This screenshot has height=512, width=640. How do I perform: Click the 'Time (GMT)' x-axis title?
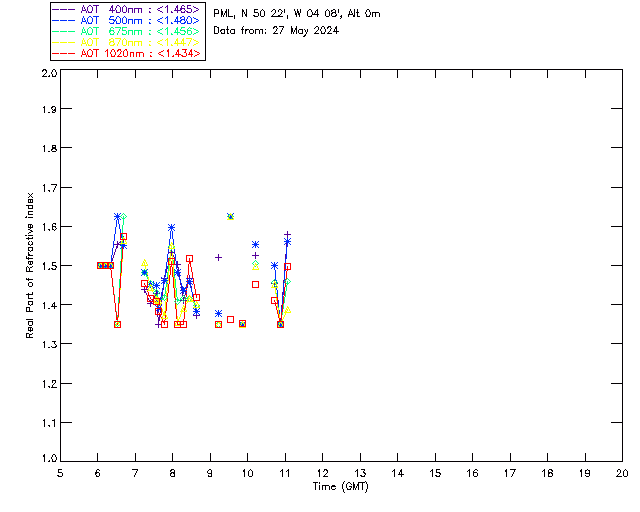click(340, 487)
